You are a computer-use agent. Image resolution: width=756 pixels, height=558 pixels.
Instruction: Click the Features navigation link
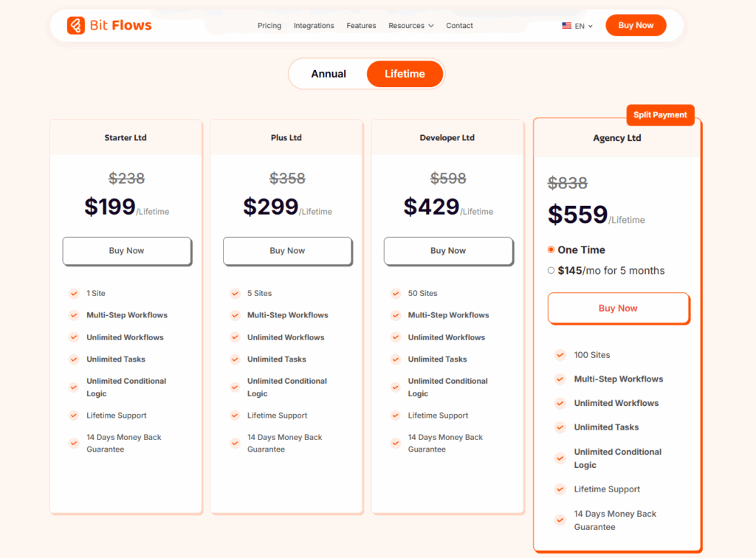(361, 25)
